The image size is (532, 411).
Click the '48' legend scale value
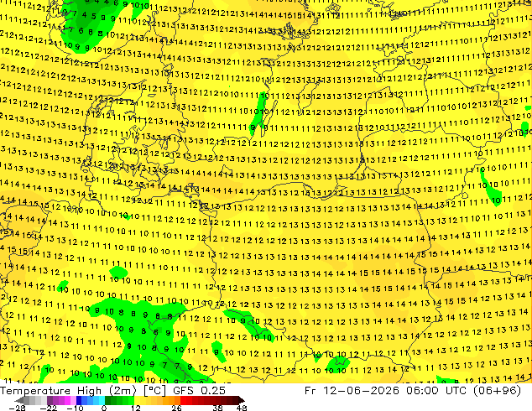(241, 408)
